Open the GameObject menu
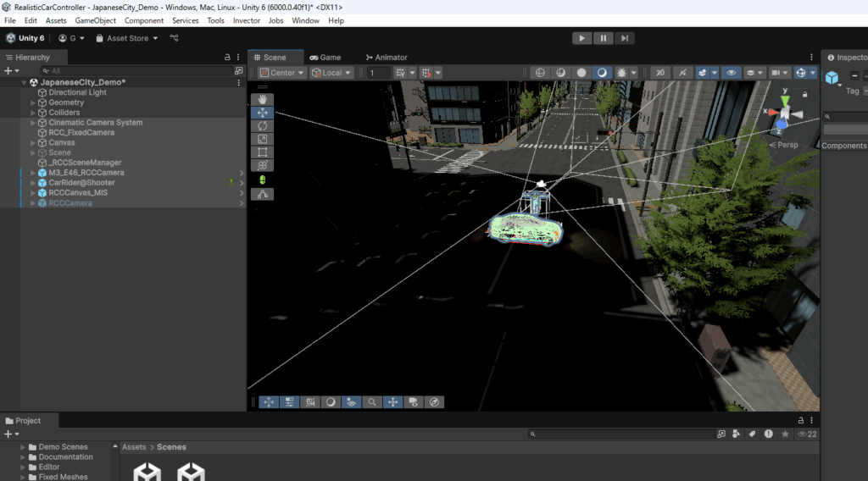The height and width of the screenshot is (481, 868). click(95, 20)
